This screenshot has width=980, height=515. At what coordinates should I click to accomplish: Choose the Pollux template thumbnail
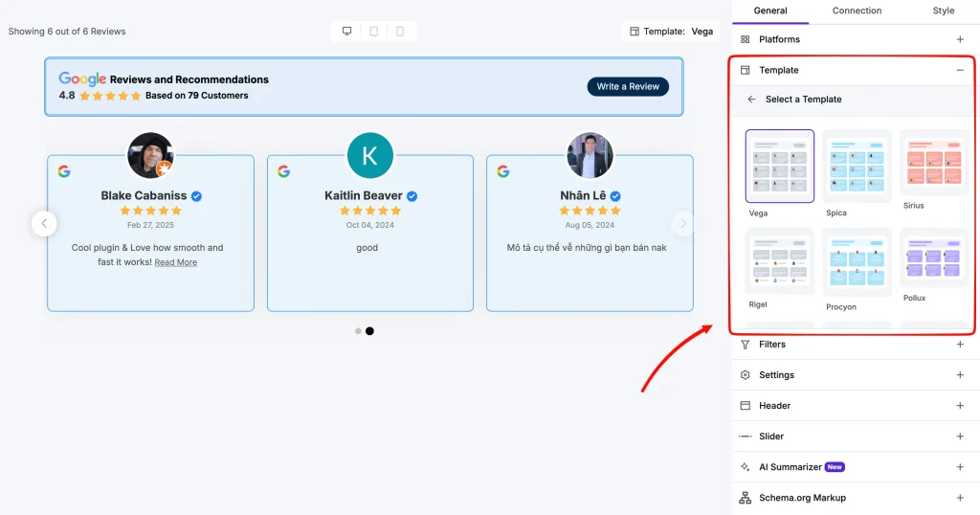934,258
